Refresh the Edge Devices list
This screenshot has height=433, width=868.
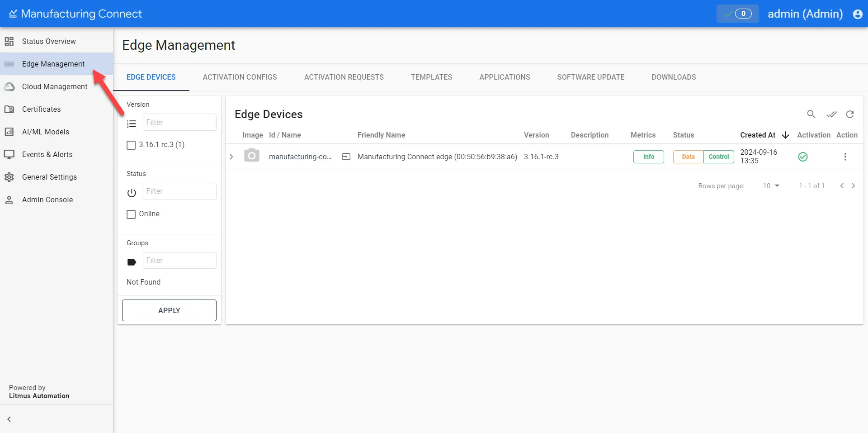click(x=850, y=114)
